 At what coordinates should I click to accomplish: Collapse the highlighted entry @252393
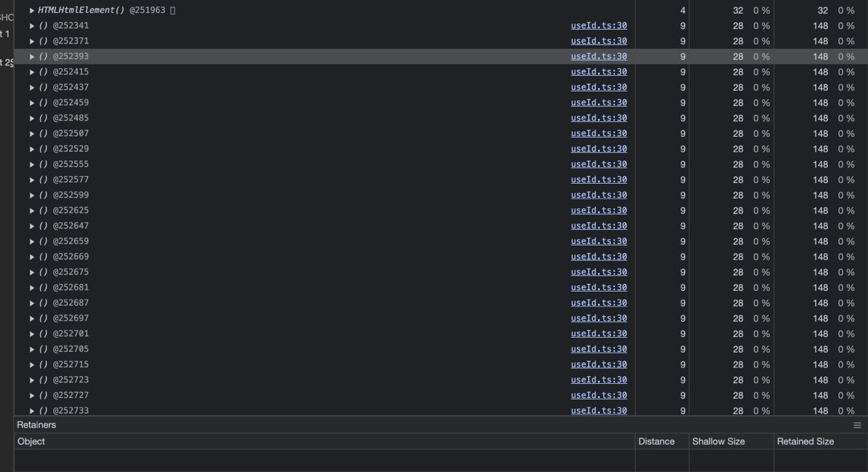click(31, 56)
